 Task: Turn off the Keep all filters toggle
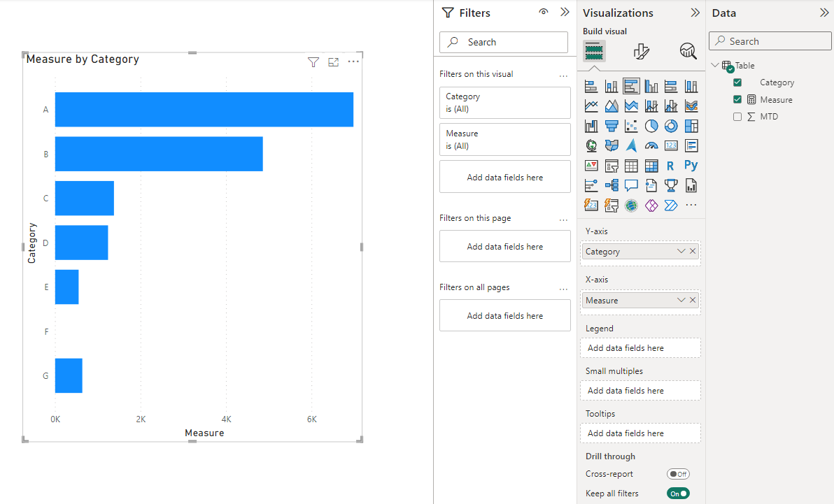678,494
